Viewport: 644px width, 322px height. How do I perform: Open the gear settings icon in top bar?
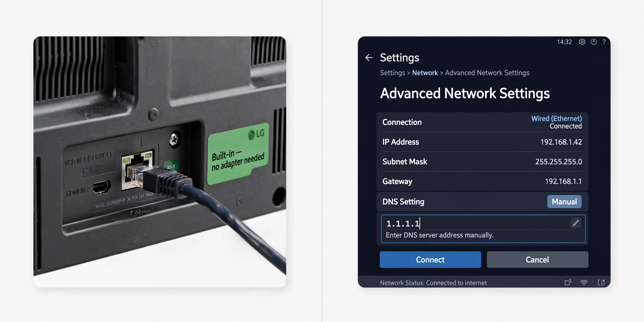pos(582,42)
